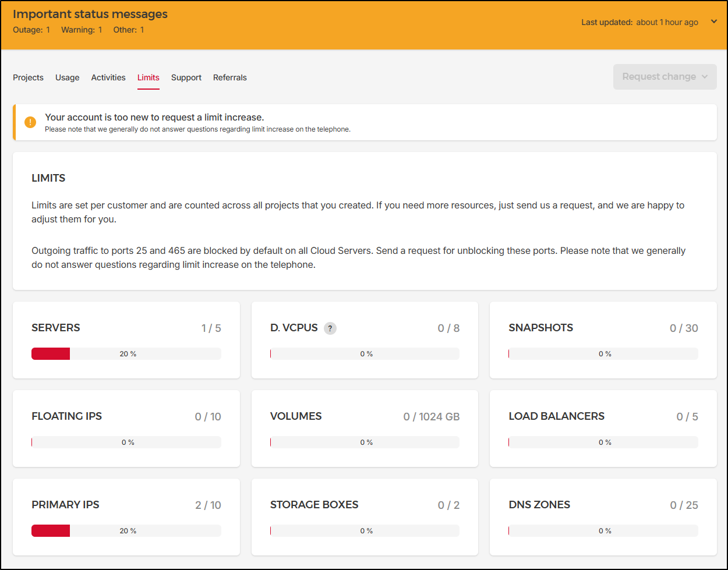
Task: Open the Usage tab
Action: [x=68, y=77]
